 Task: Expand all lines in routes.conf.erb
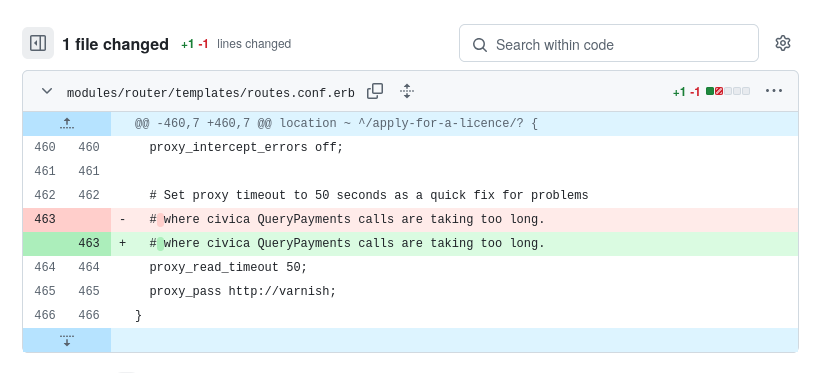coord(407,91)
